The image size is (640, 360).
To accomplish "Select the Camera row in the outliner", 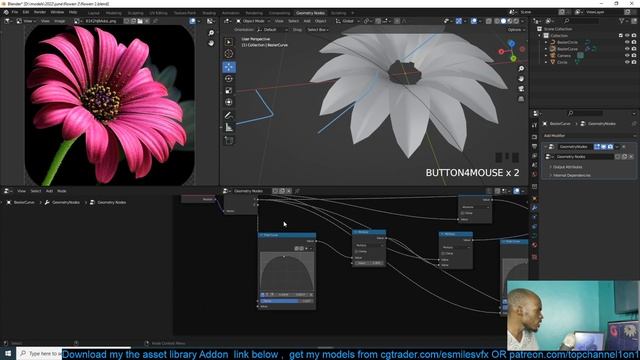I will point(564,55).
